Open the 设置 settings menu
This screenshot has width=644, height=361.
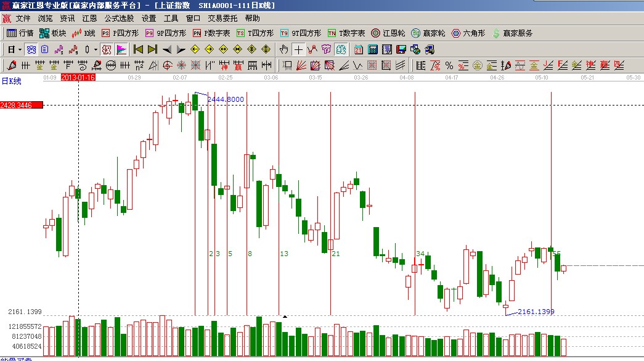coord(149,19)
